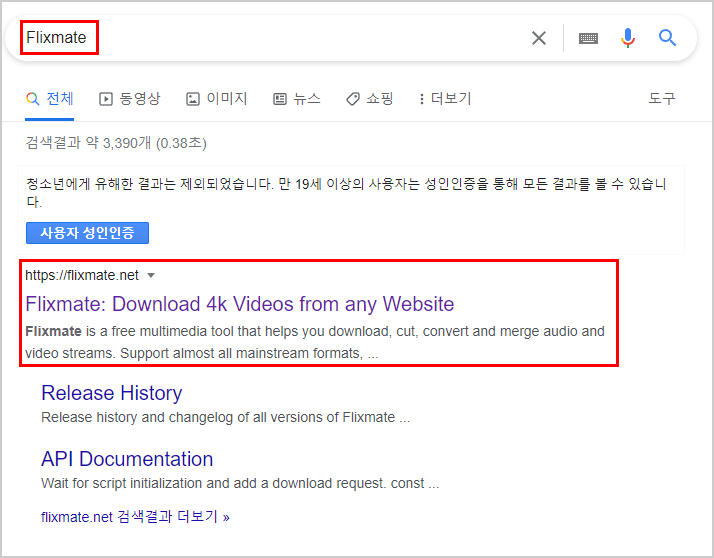Click the Wait for script initialization snippet
The width and height of the screenshot is (714, 558).
tap(240, 483)
